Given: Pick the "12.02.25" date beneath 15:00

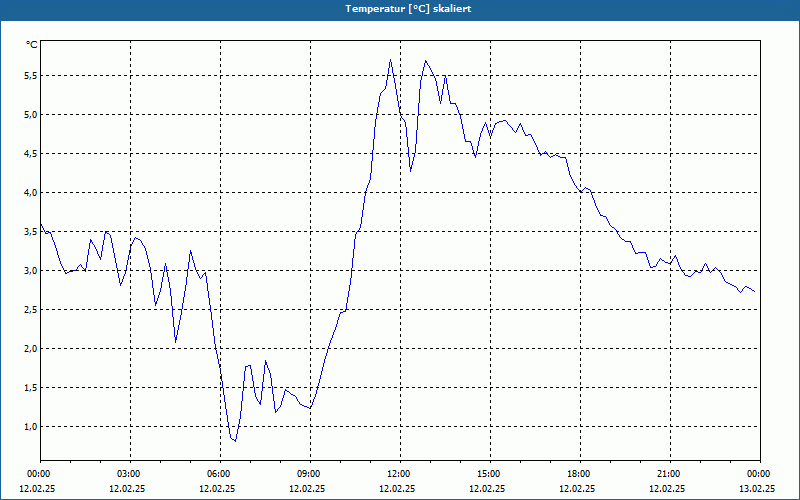Looking at the screenshot, I should tap(487, 489).
